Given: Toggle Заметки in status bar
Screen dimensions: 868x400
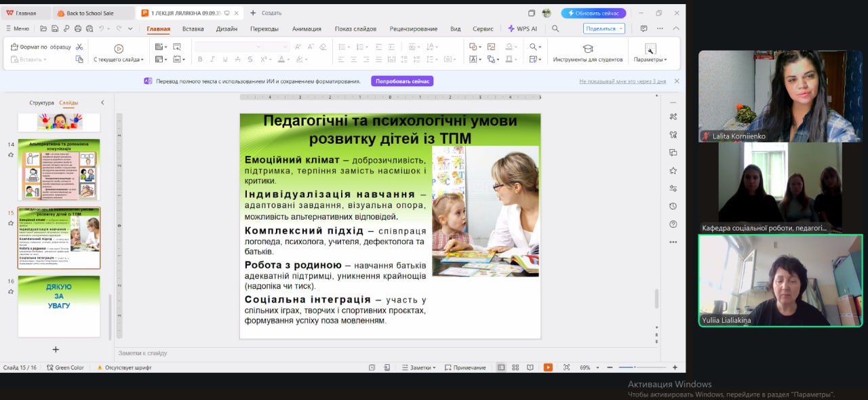Looking at the screenshot, I should click(418, 367).
